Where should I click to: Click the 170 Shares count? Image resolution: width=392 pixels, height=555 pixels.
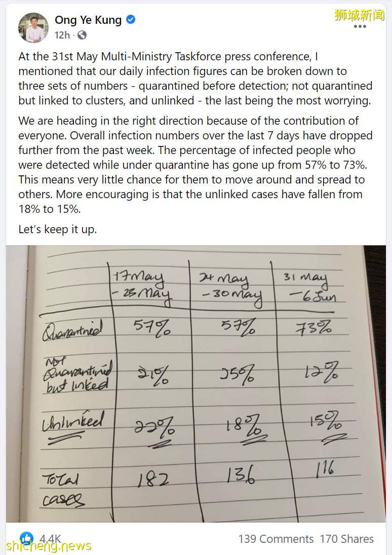(x=346, y=539)
